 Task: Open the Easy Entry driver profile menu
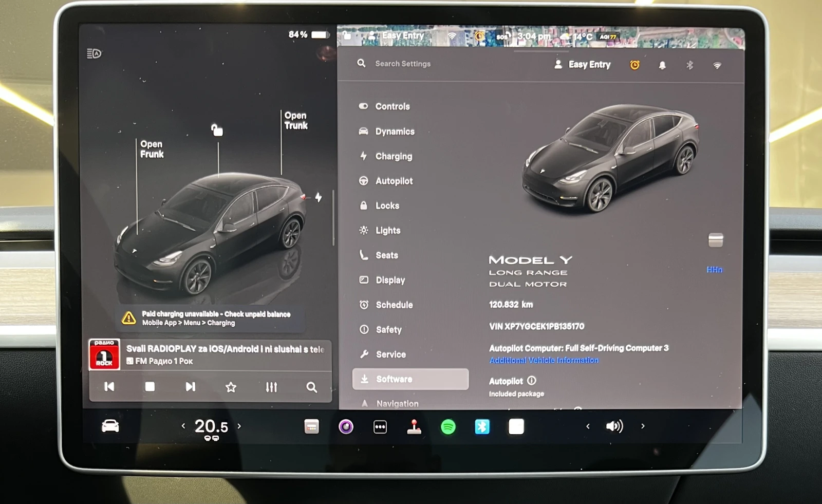click(x=583, y=65)
